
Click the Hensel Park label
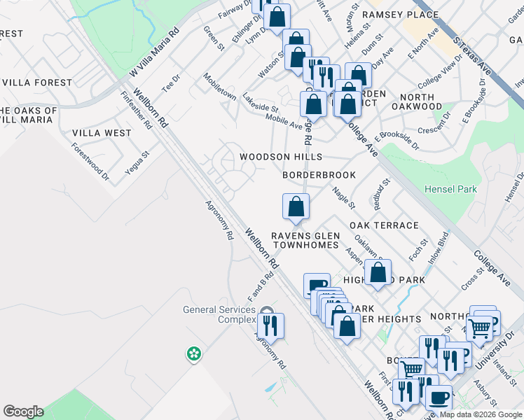[x=450, y=189]
